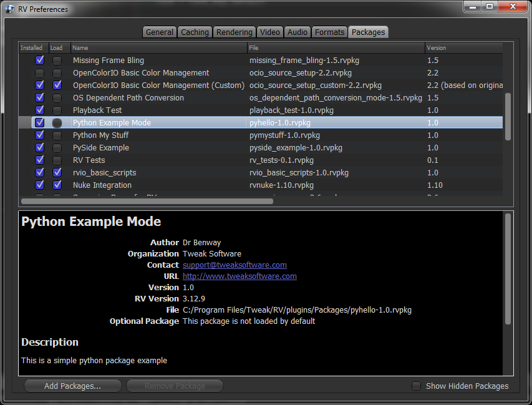Select the Missing Frame Bling row name
Viewport: 532px width, 405px height.
coord(109,61)
